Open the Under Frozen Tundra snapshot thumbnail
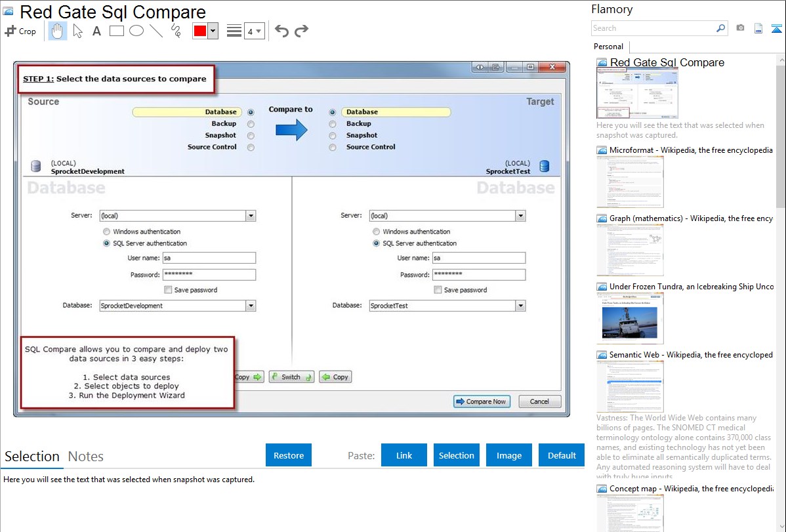The height and width of the screenshot is (532, 786). point(630,318)
